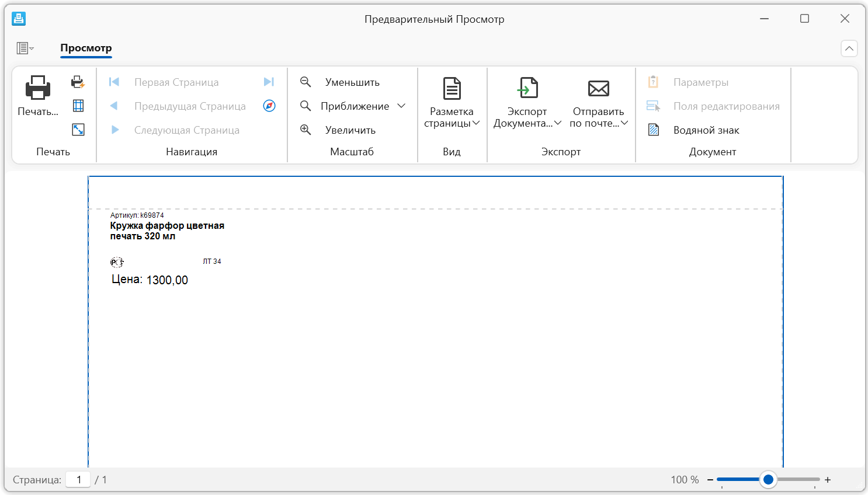Click Следующая Страница button
The height and width of the screenshot is (495, 868).
187,130
